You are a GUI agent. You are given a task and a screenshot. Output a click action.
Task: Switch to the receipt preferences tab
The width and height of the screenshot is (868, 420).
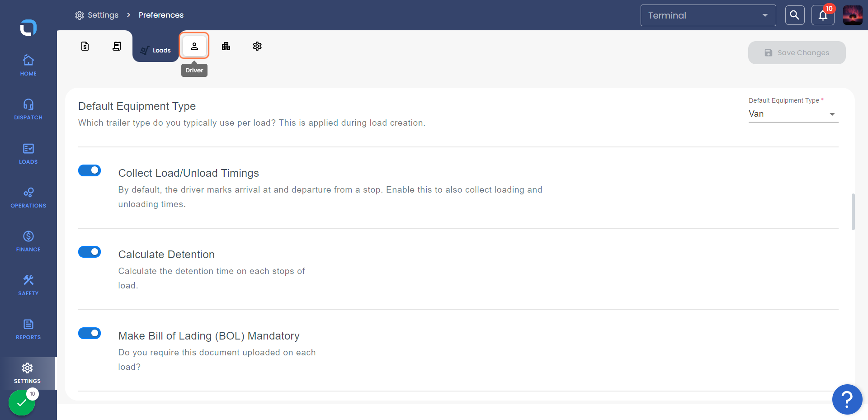click(x=117, y=46)
